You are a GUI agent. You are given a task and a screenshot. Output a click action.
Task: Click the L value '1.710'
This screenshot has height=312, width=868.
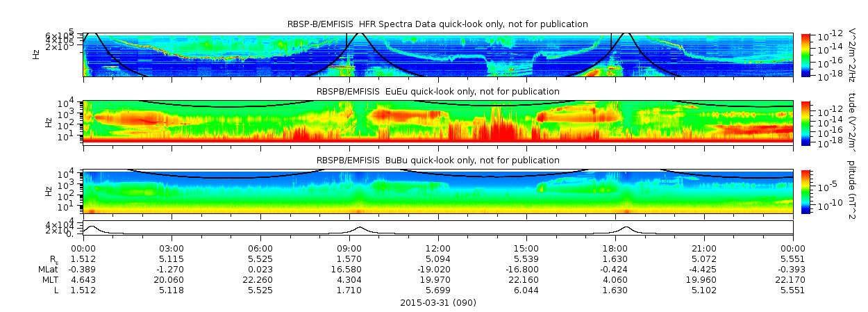pos(349,290)
